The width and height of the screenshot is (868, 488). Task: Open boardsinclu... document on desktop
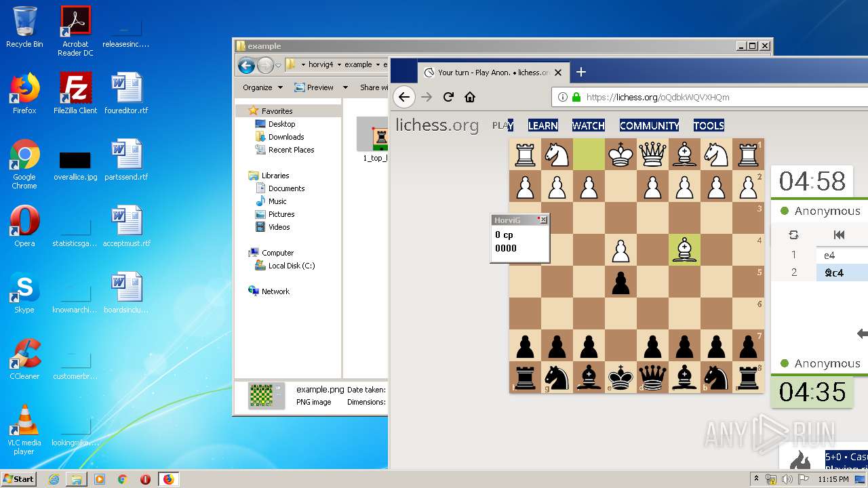[126, 293]
